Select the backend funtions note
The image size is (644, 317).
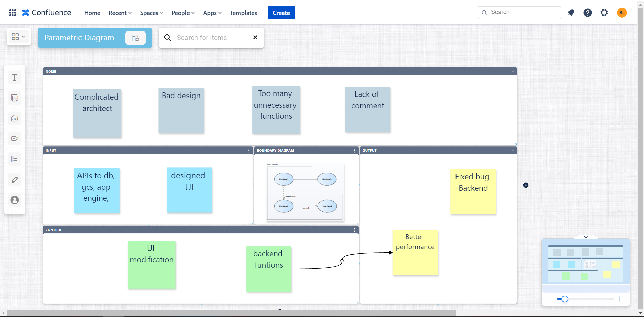coord(269,269)
